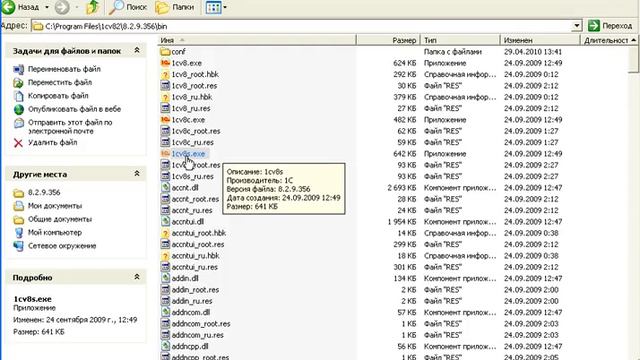
Task: Select the 1cv8c_root.res file icon
Action: point(165,131)
